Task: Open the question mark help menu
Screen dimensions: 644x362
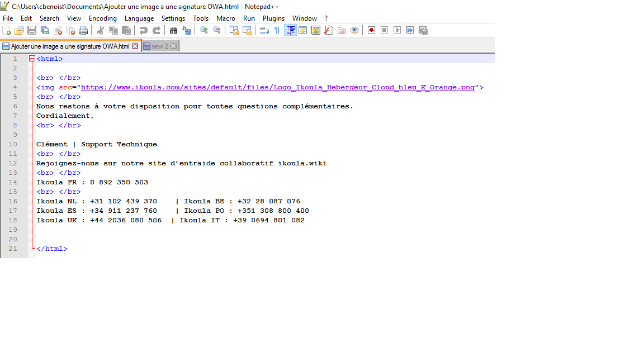Action: (x=326, y=18)
